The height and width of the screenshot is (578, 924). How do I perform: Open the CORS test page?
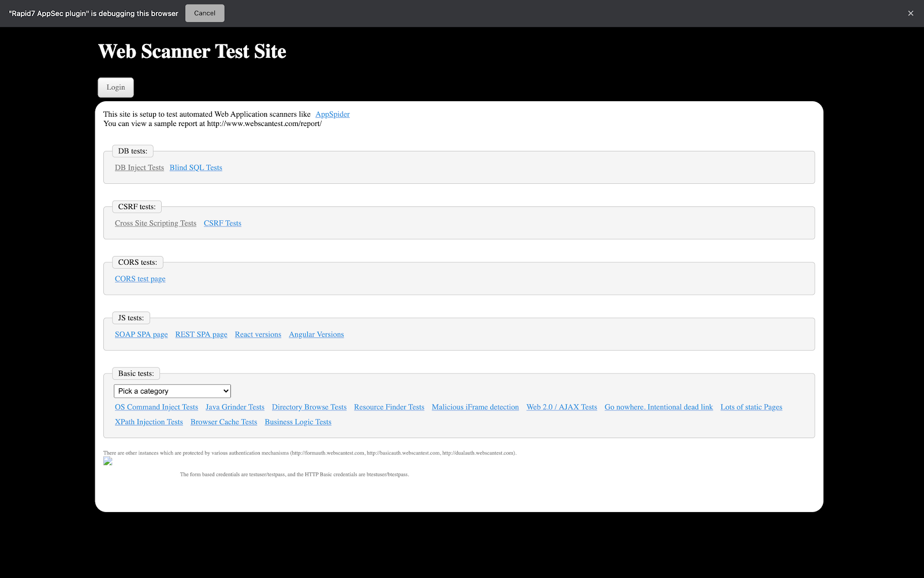pyautogui.click(x=140, y=279)
